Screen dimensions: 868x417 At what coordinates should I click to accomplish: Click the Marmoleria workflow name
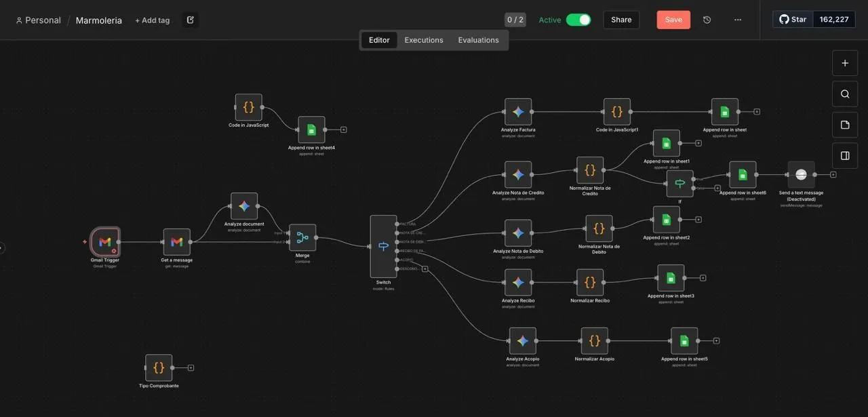click(x=99, y=20)
